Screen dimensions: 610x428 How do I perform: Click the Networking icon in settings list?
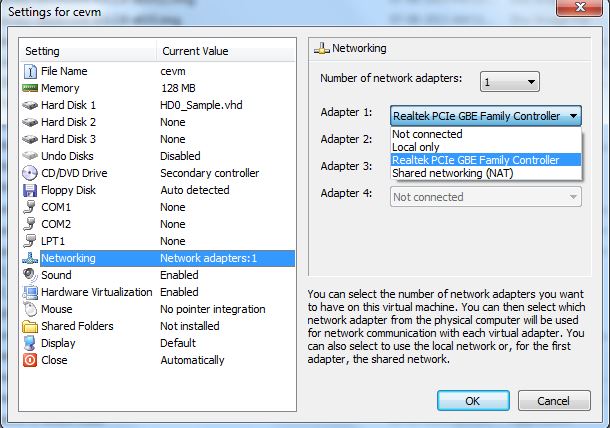coord(30,258)
